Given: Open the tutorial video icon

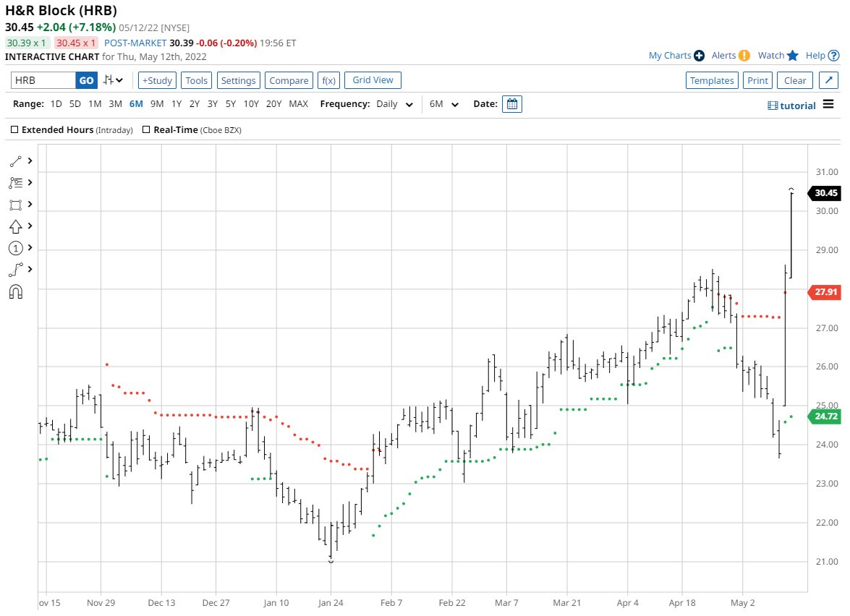Looking at the screenshot, I should coord(773,106).
